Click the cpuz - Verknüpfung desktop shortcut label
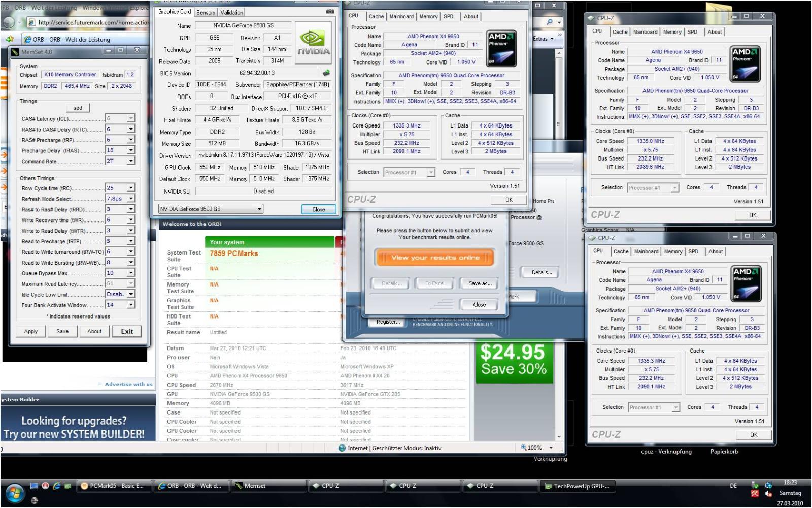This screenshot has height=508, width=812. pos(666,451)
